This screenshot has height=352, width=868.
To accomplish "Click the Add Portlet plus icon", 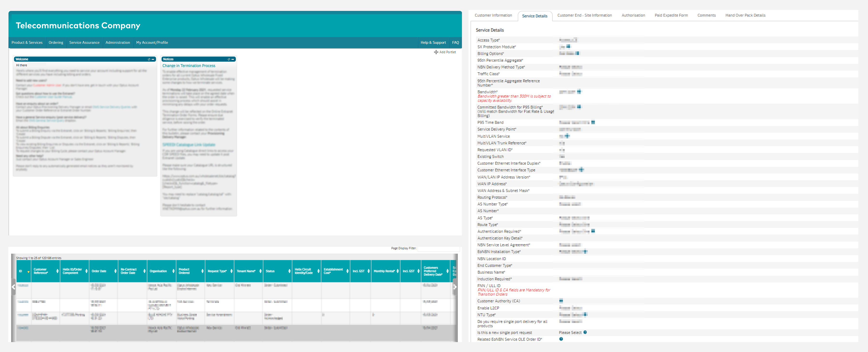I will pos(436,52).
